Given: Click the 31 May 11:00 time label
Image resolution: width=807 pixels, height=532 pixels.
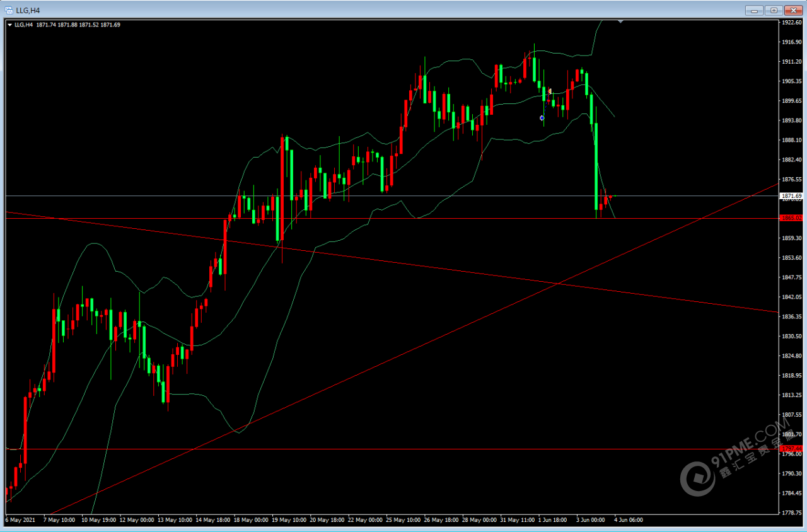Looking at the screenshot, I should (518, 520).
